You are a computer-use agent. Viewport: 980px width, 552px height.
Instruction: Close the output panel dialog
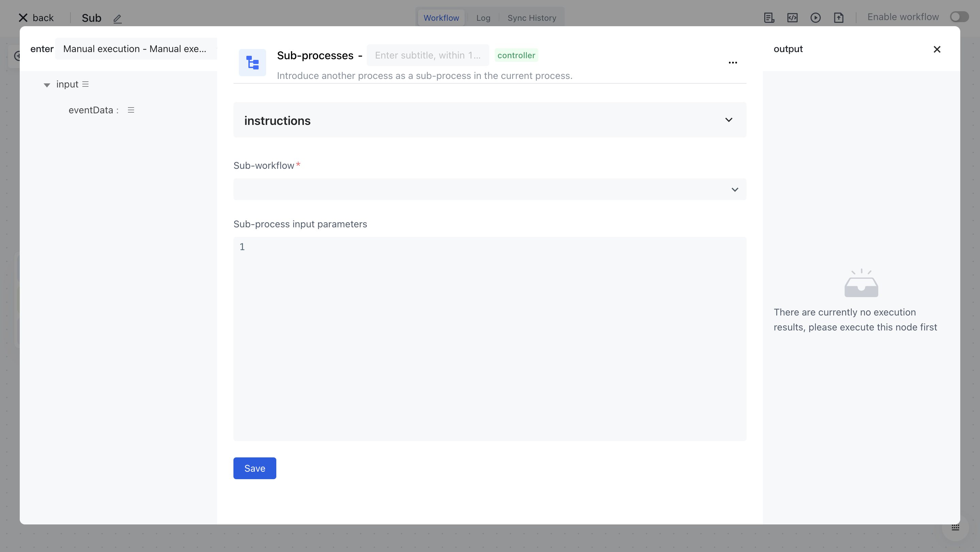tap(937, 49)
